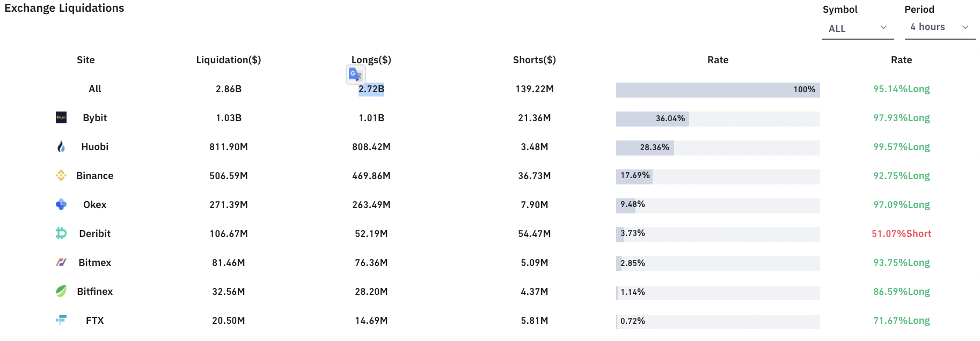980x341 pixels.
Task: Click the Bitfinex green leaf icon
Action: pyautogui.click(x=61, y=291)
